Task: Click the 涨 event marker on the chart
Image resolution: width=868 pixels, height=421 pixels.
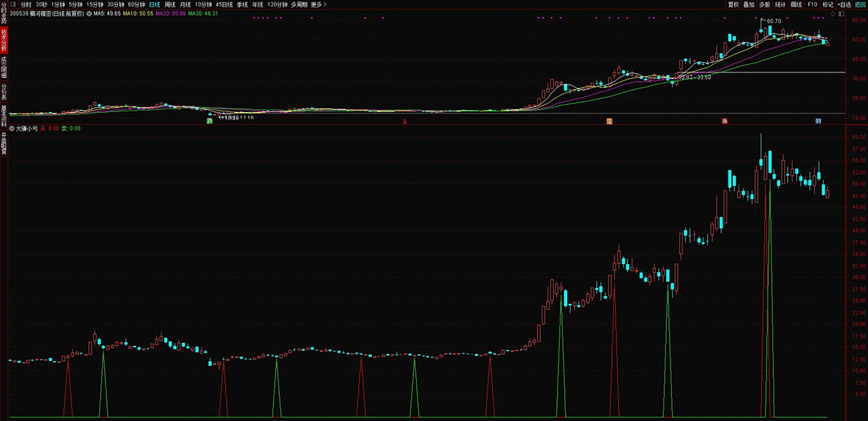Action: click(724, 121)
